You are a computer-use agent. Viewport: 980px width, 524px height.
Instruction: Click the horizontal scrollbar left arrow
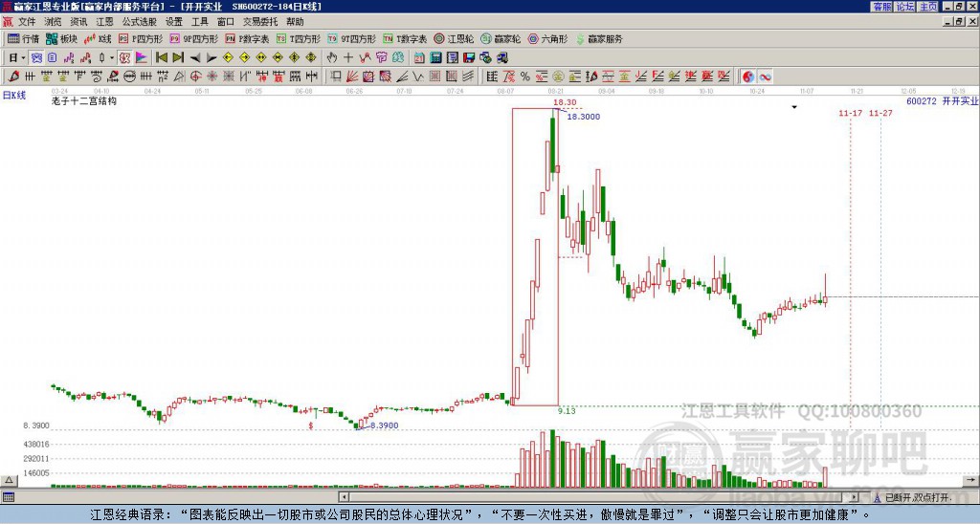(344, 497)
